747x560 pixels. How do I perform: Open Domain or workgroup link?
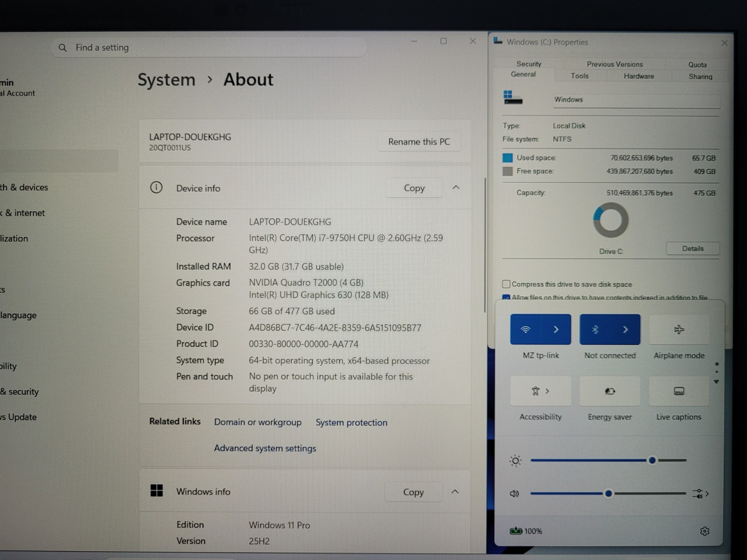(x=258, y=422)
